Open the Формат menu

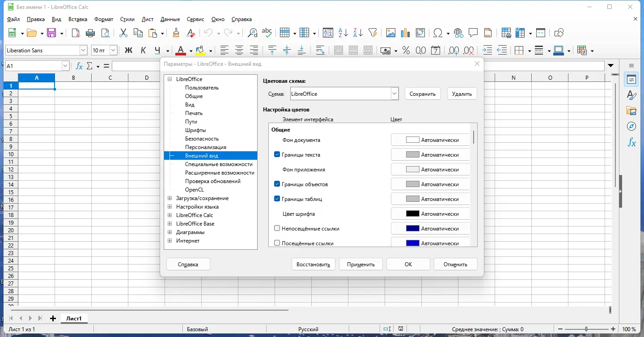(x=104, y=19)
